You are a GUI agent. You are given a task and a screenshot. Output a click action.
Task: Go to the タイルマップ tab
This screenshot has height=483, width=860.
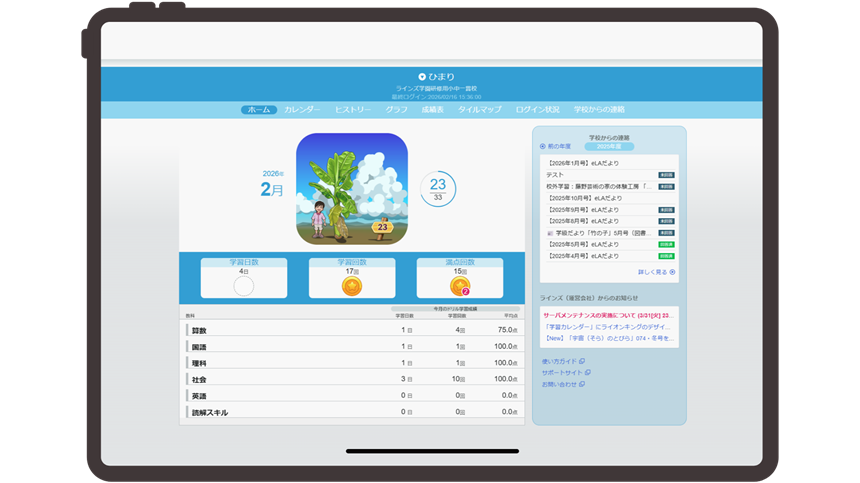(480, 109)
